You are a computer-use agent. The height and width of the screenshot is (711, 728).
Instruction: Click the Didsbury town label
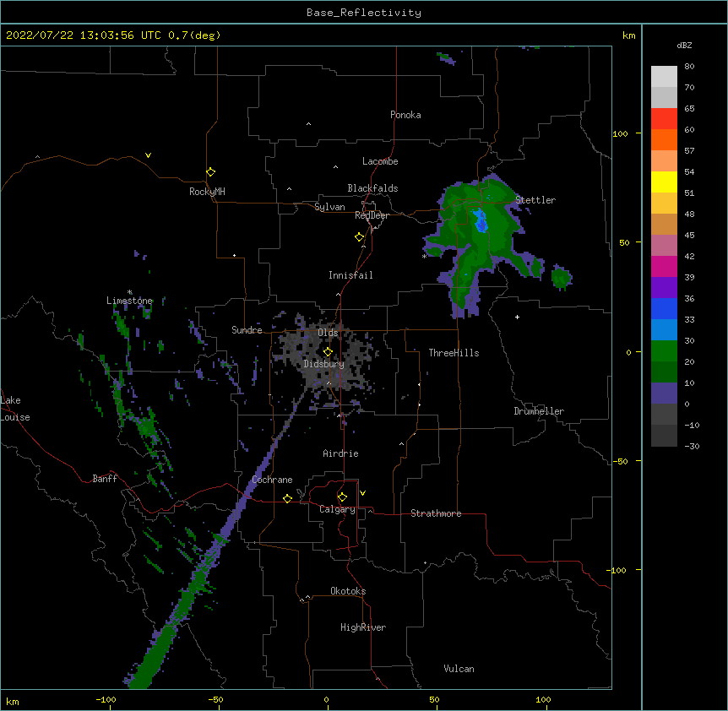[x=324, y=364]
